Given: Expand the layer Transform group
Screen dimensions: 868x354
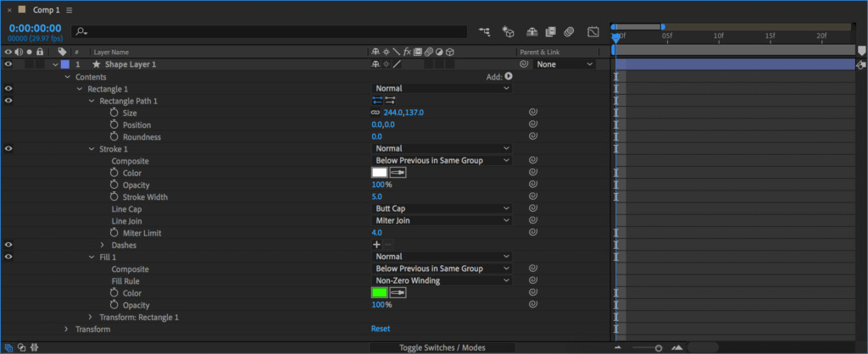Looking at the screenshot, I should tap(66, 329).
